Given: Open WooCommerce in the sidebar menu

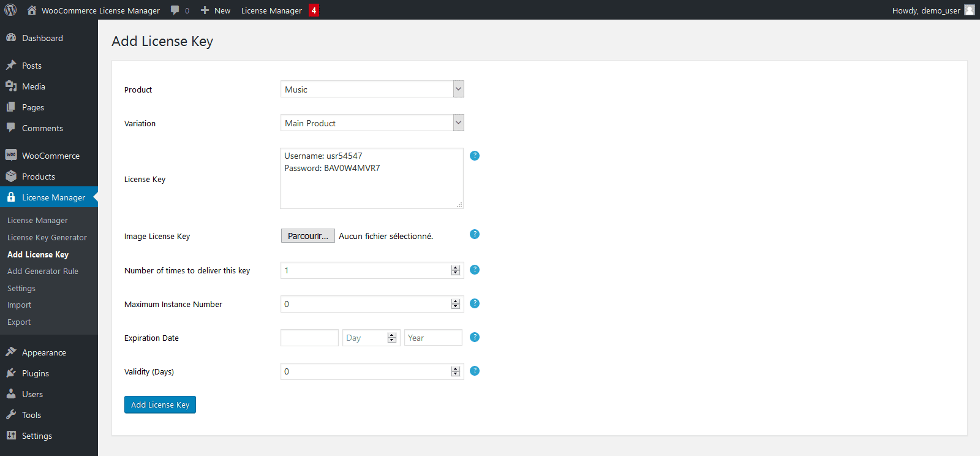Looking at the screenshot, I should coord(50,156).
